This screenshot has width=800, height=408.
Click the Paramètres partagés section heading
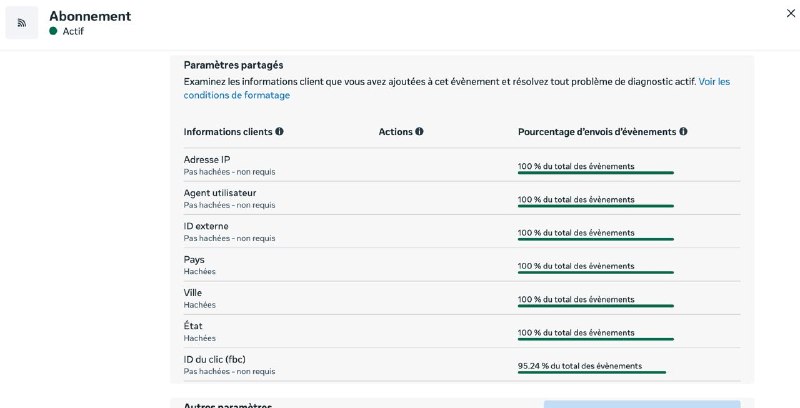pyautogui.click(x=233, y=65)
